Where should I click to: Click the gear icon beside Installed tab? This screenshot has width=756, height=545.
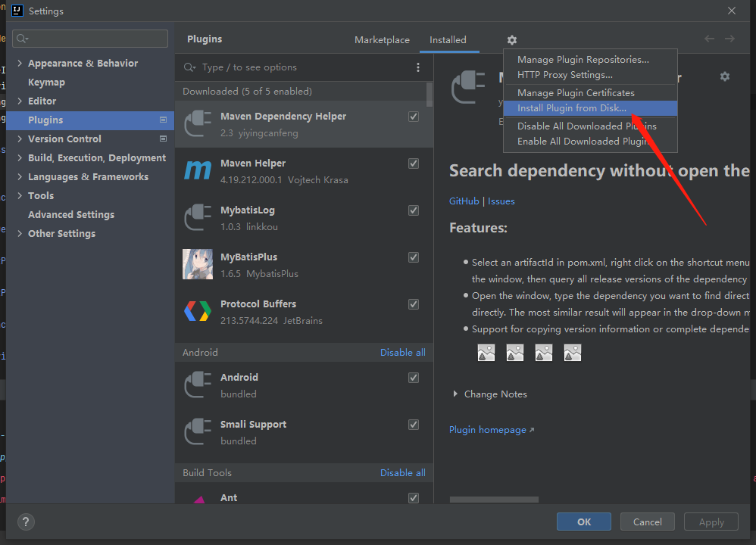coord(512,40)
